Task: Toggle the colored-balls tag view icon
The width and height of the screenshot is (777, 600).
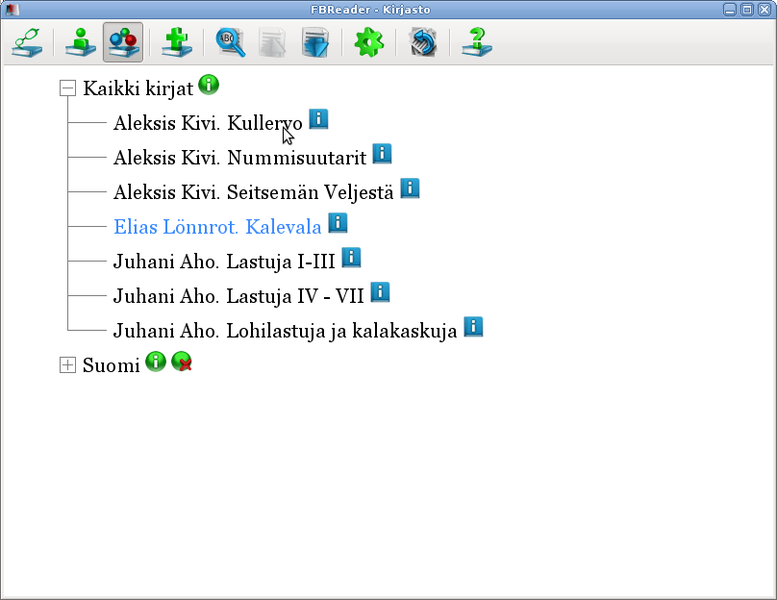Action: coord(123,42)
